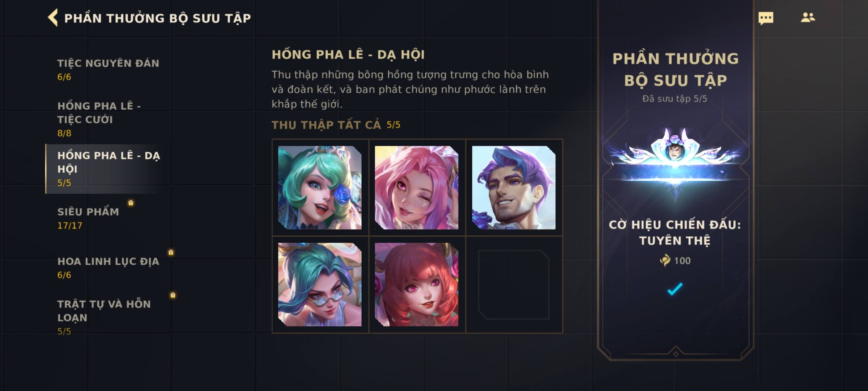
Task: Open the Hoa Linh Lục Địa collection
Action: (108, 268)
